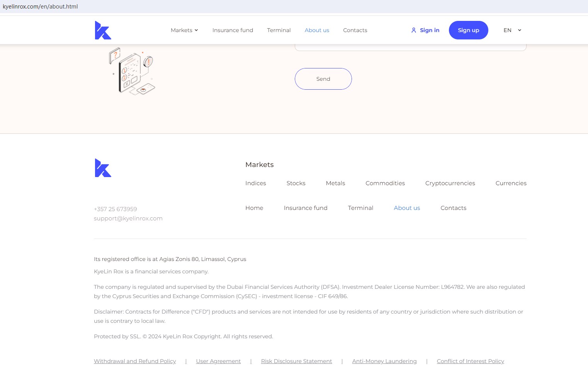Click the FAQ illustration image

click(132, 71)
